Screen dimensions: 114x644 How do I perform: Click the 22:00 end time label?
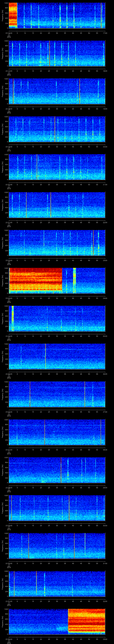coord(105,223)
